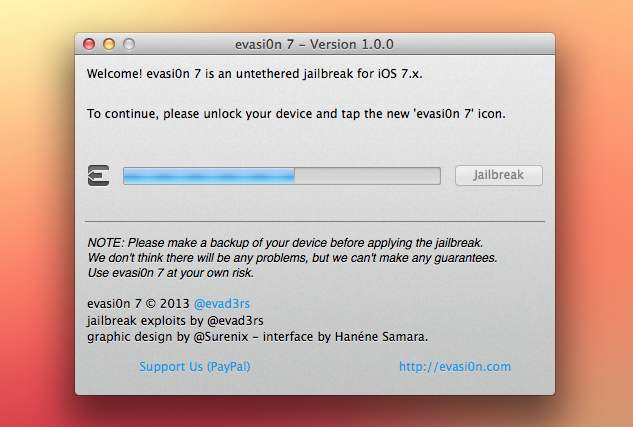Click the window title evasi0n 7 – Version 1.0.0
This screenshot has height=427, width=633.
tap(314, 44)
